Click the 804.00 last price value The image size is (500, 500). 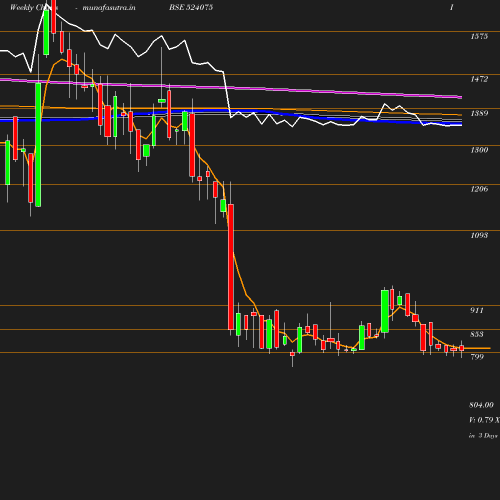pyautogui.click(x=481, y=405)
